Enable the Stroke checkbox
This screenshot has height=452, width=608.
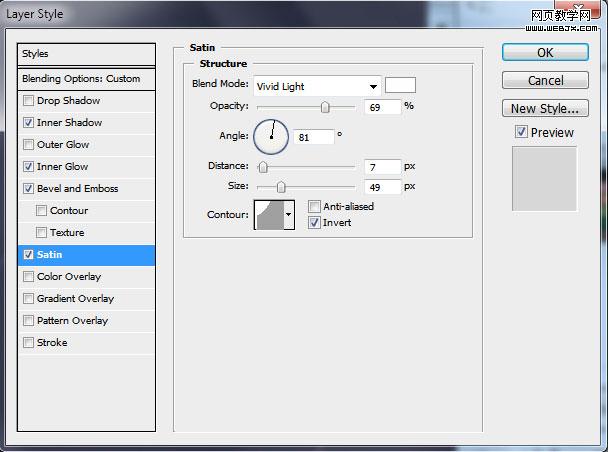click(28, 343)
